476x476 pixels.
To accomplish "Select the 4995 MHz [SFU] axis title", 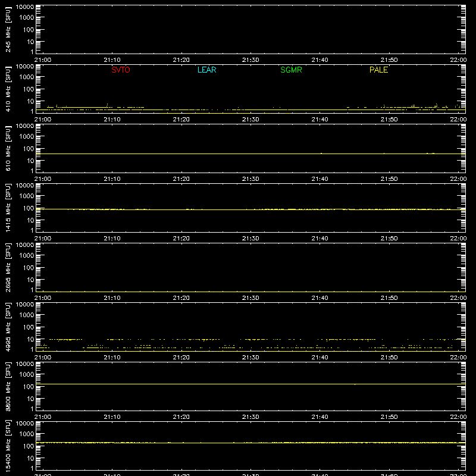I will pos(8,327).
